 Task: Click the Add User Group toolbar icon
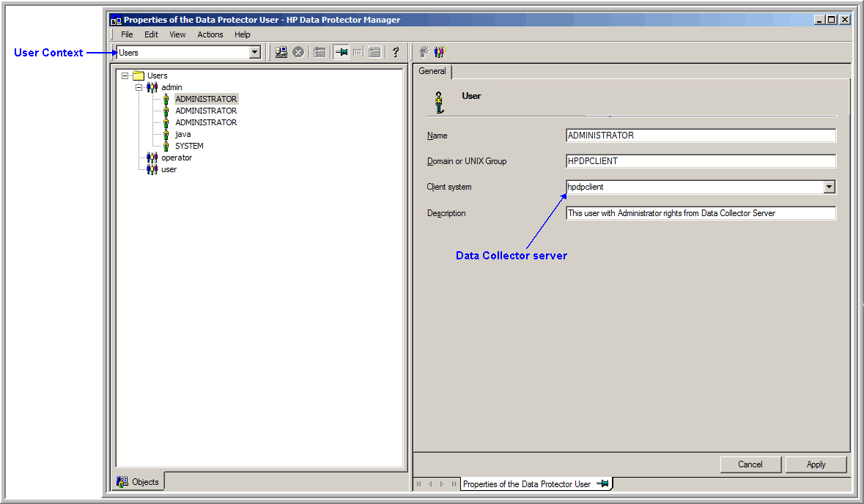440,51
